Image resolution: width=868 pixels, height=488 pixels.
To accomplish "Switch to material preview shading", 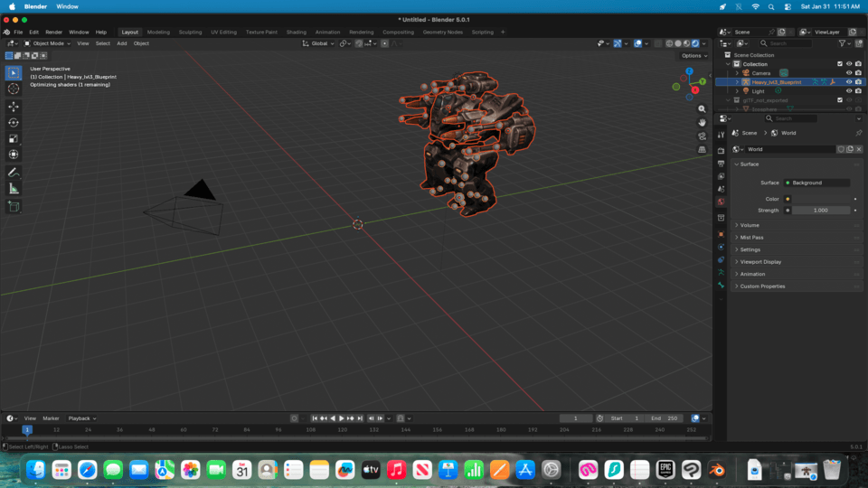I will [x=686, y=43].
